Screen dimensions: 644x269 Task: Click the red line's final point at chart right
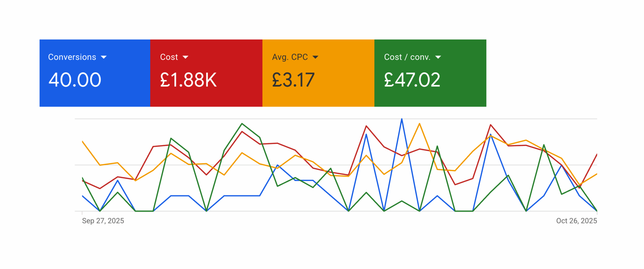tap(597, 154)
